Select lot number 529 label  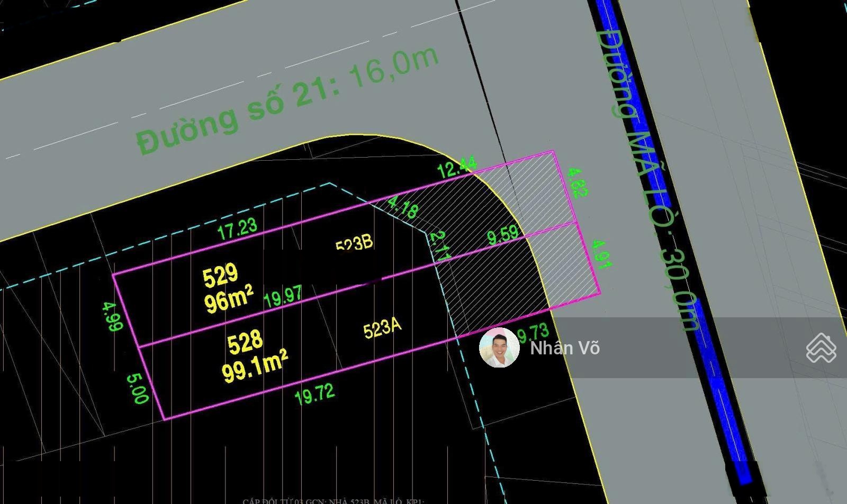point(220,276)
